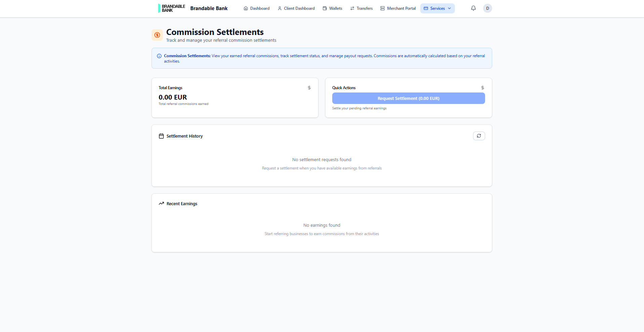Click the notification bell
The width and height of the screenshot is (644, 332).
(x=473, y=8)
